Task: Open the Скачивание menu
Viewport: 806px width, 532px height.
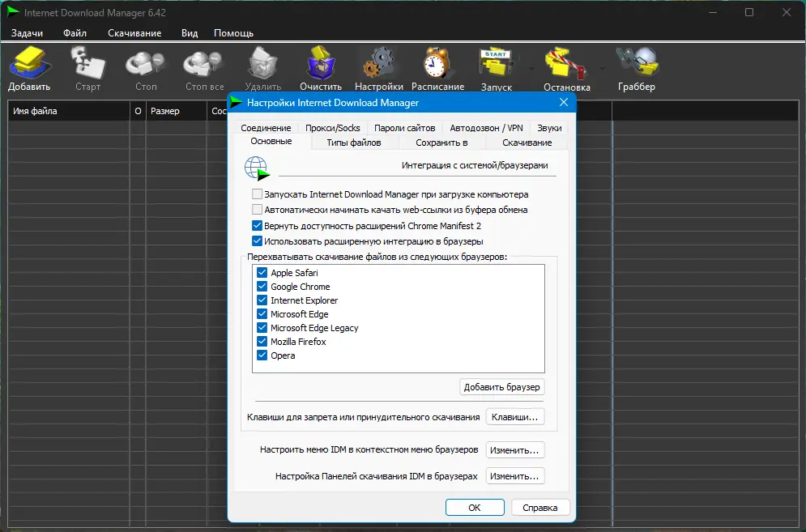Action: (134, 33)
